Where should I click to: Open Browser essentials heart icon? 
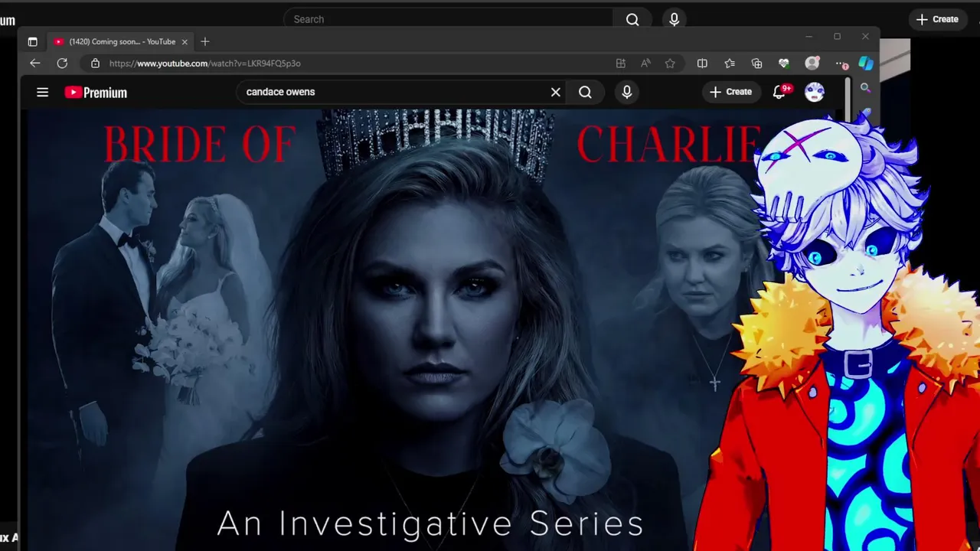(x=784, y=64)
